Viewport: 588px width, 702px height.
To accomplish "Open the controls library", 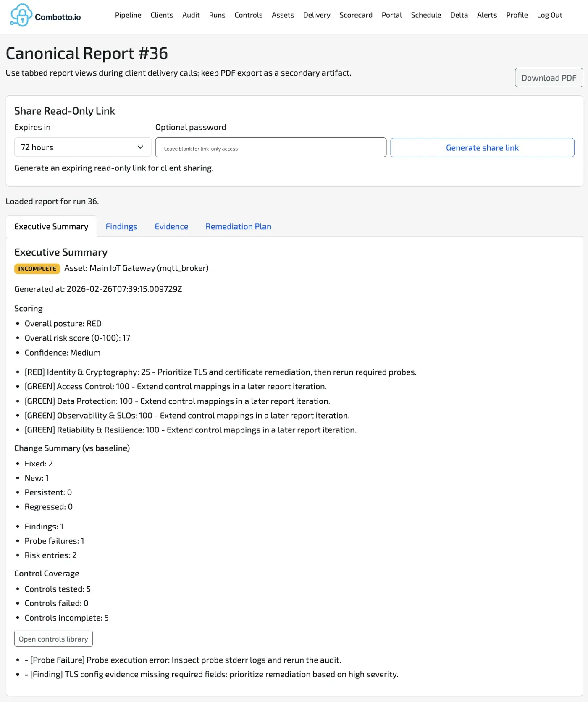I will (x=53, y=638).
